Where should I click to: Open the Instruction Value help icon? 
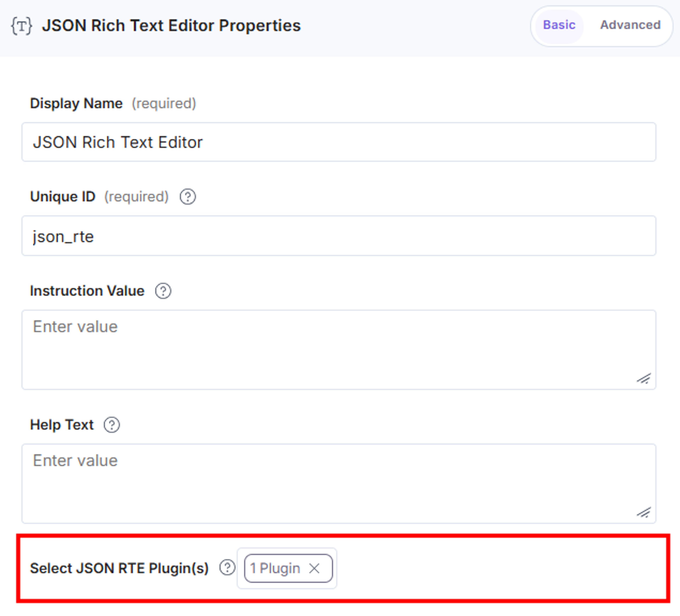(163, 291)
